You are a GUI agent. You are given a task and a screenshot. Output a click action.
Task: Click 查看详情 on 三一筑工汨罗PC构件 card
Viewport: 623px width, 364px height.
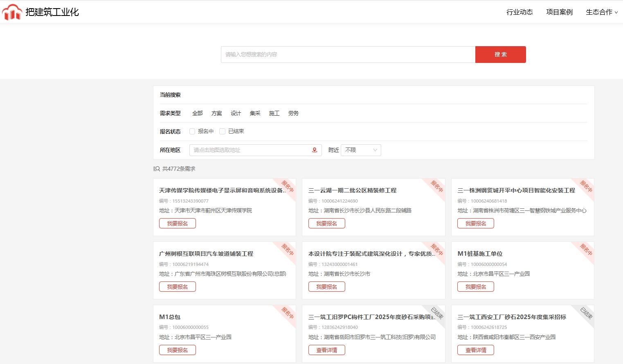(x=326, y=350)
